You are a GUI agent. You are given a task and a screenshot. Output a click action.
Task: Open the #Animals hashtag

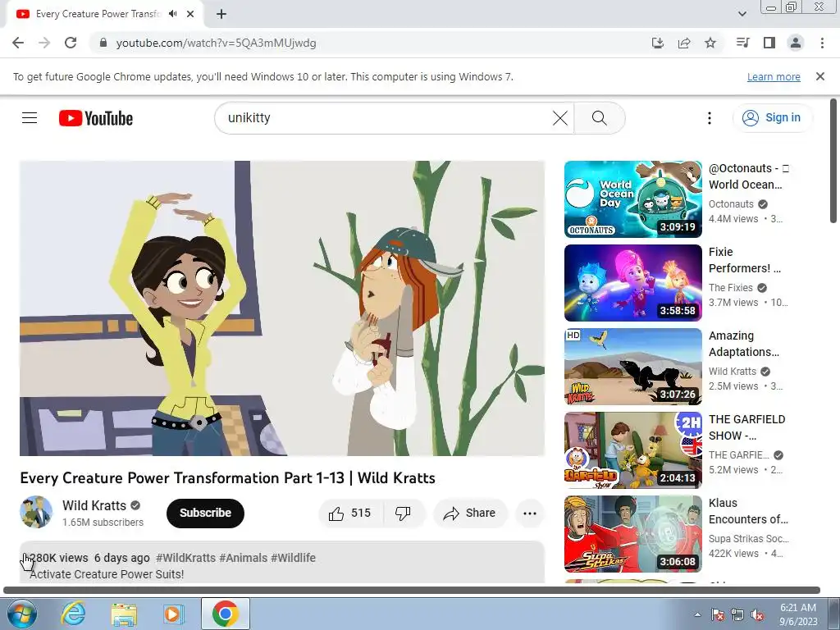(x=243, y=558)
